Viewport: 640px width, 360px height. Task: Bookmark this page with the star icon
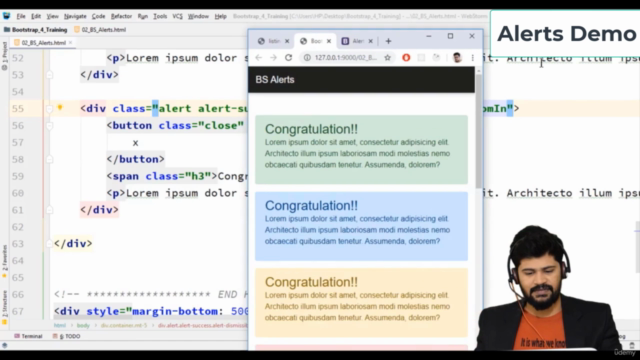(387, 58)
